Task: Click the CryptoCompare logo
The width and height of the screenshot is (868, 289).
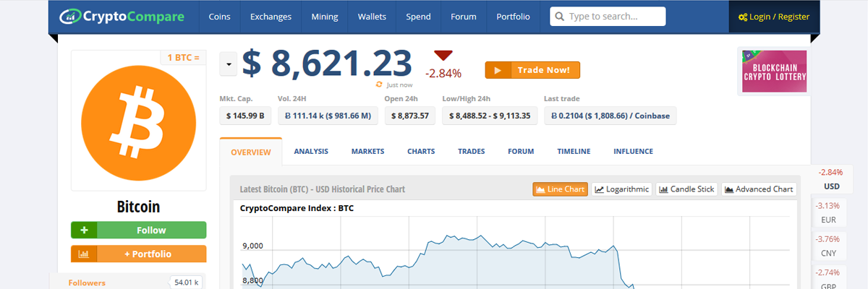Action: click(x=122, y=16)
